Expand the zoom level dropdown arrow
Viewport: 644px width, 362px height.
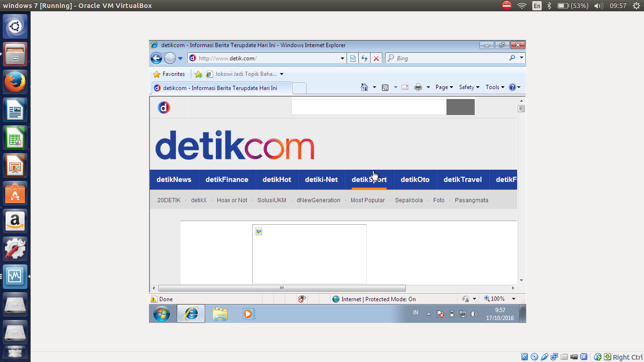513,299
